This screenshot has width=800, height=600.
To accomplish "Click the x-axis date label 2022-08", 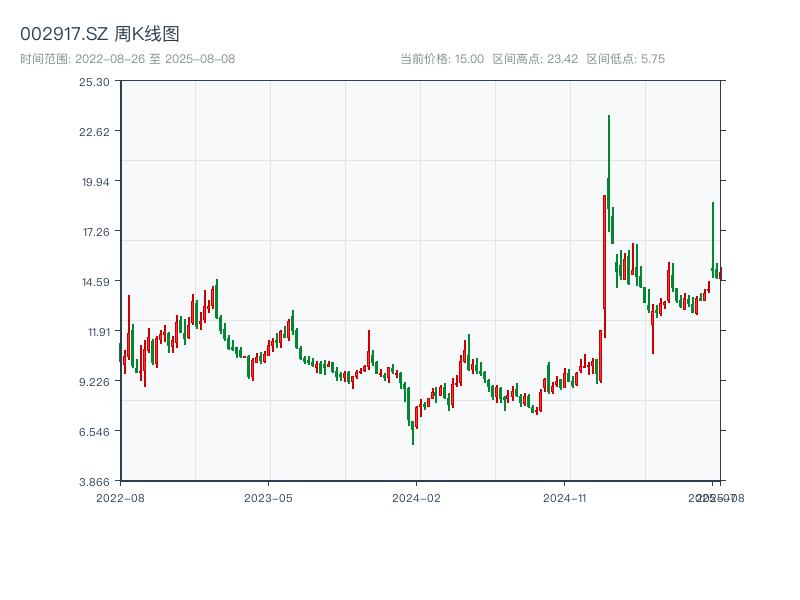I will [120, 498].
